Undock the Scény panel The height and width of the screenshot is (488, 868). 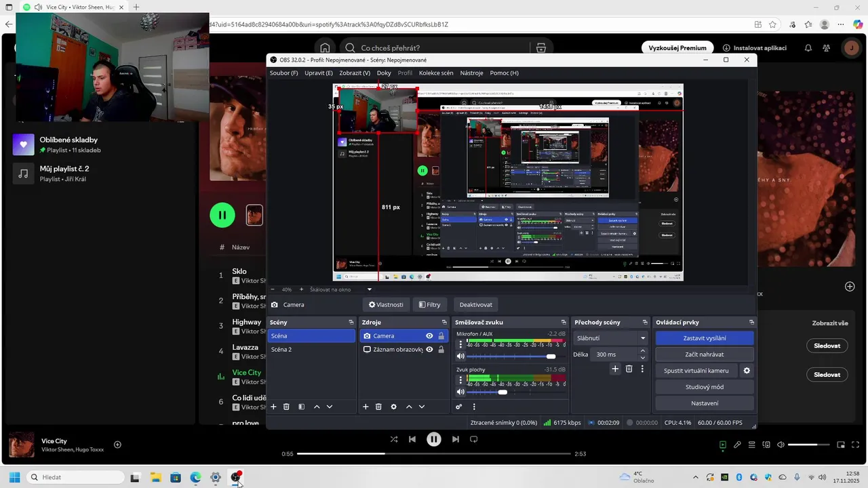(x=351, y=323)
